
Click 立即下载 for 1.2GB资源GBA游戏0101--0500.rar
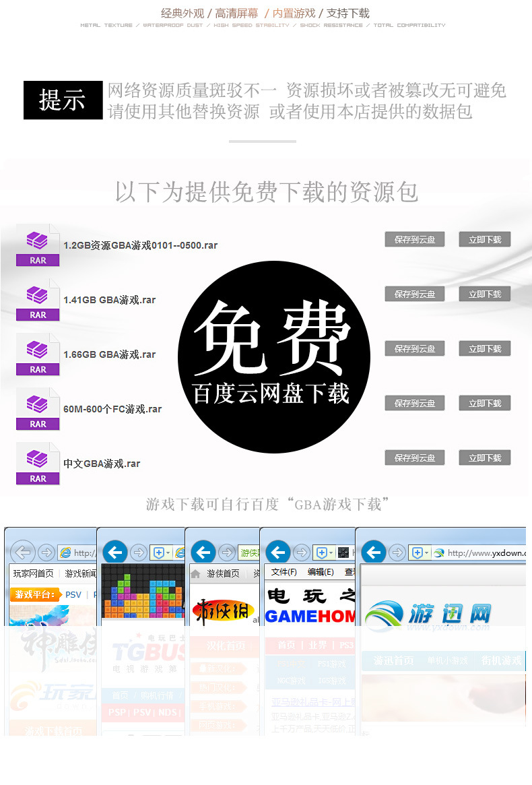(x=485, y=239)
